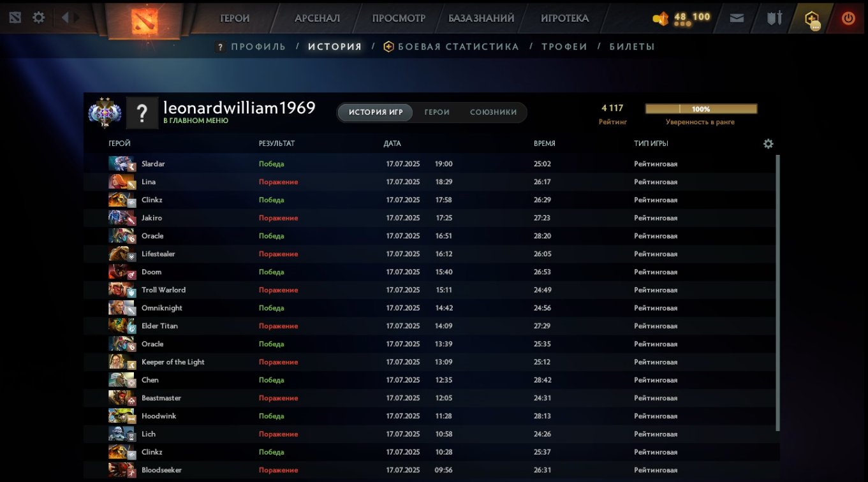The image size is (868, 482).
Task: Click Рейтинговая in the Doom row
Action: click(x=656, y=272)
